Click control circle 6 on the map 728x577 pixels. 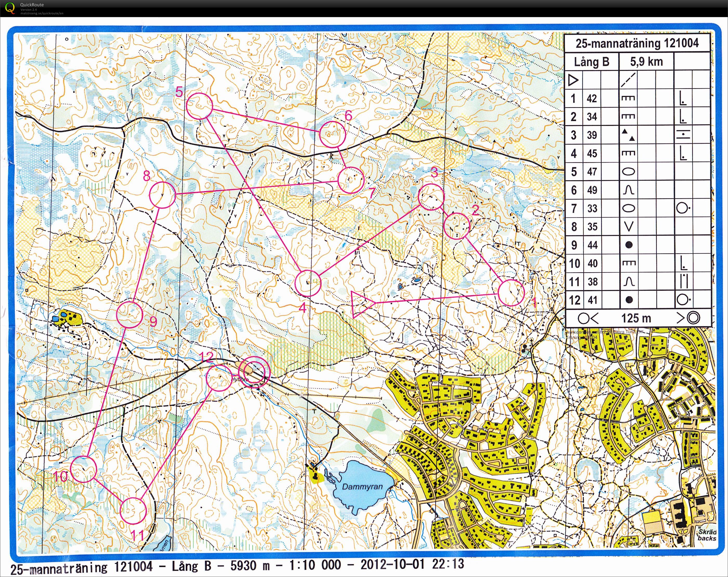(x=333, y=135)
